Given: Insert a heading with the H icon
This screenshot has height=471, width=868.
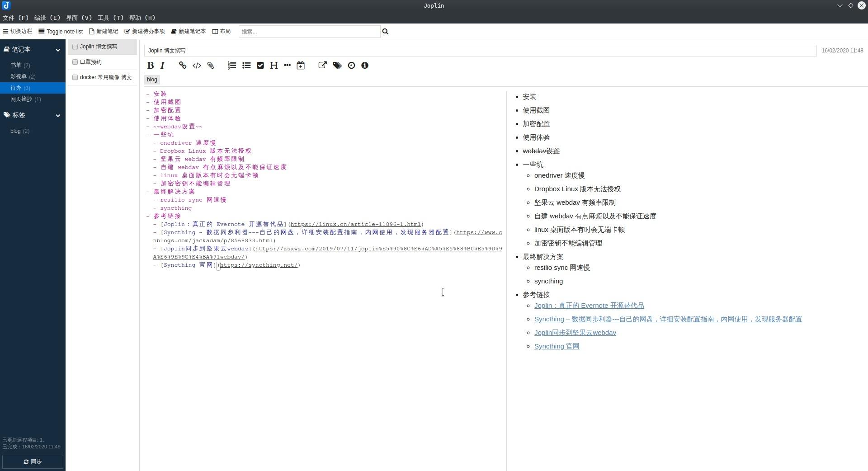Looking at the screenshot, I should pyautogui.click(x=274, y=66).
